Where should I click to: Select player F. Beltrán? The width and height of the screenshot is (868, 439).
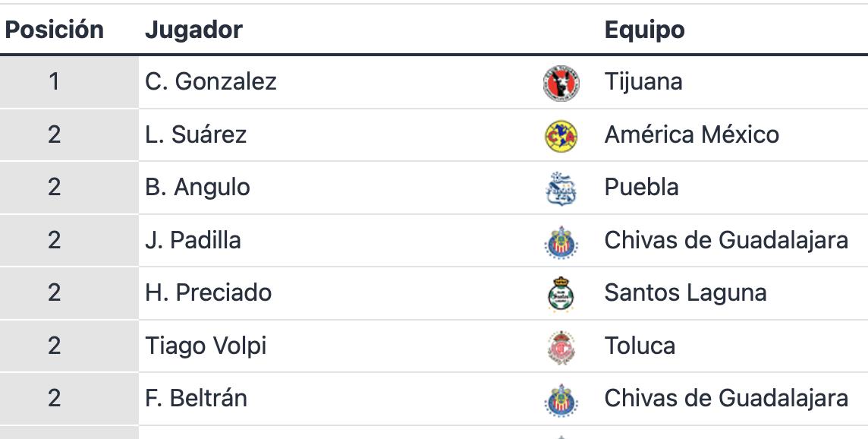[x=196, y=398]
